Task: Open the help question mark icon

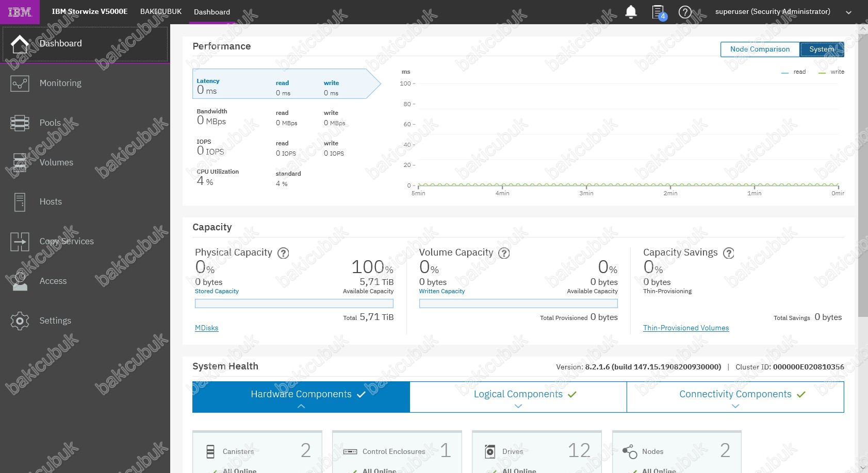Action: (685, 12)
